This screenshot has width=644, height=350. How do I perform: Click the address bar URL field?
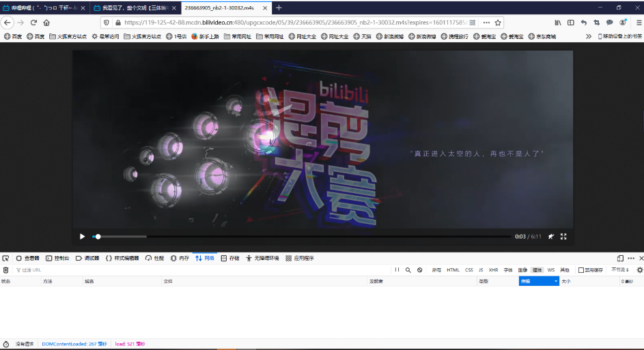(x=296, y=23)
